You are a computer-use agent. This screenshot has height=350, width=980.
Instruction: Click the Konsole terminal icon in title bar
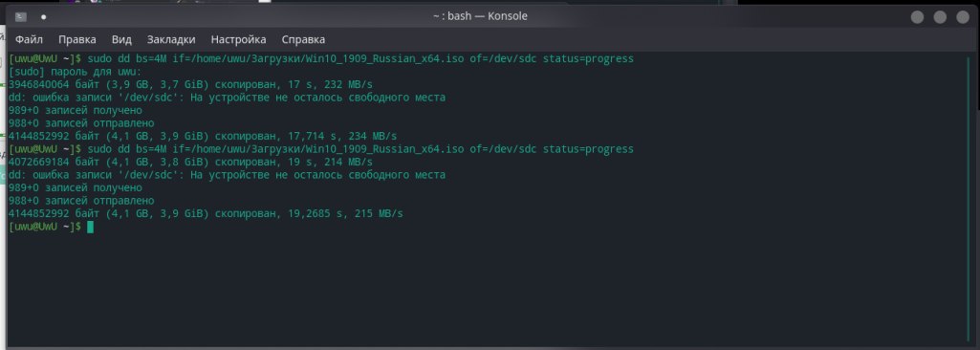pos(21,17)
